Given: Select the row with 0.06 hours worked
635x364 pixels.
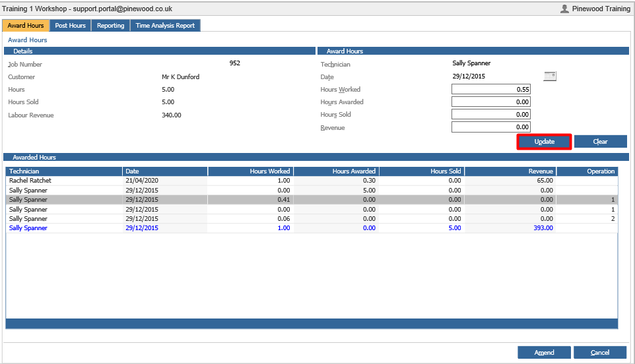Looking at the screenshot, I should 312,219.
